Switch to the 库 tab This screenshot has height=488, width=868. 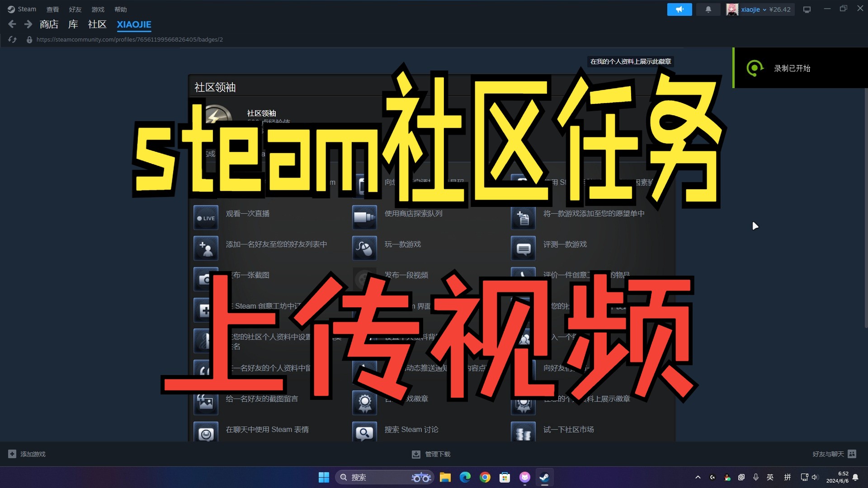click(x=73, y=24)
